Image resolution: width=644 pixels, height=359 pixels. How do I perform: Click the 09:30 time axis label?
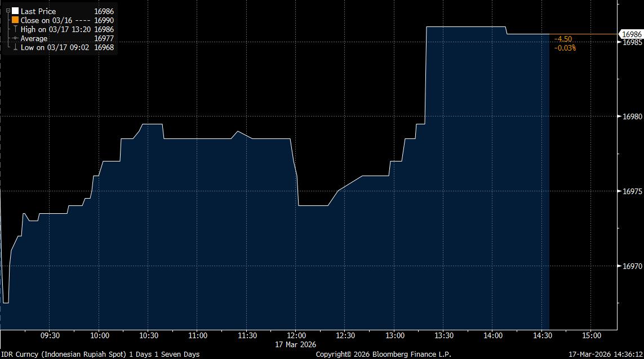pos(50,336)
